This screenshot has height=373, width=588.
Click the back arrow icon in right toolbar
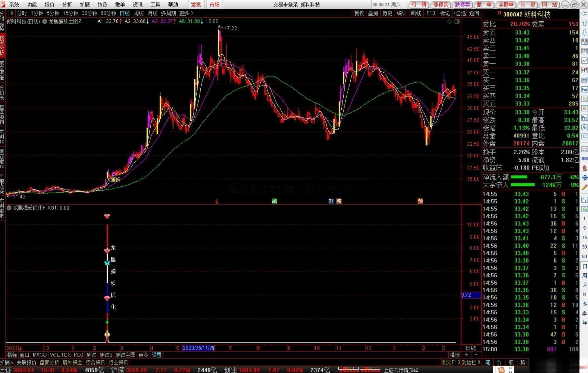(x=584, y=14)
